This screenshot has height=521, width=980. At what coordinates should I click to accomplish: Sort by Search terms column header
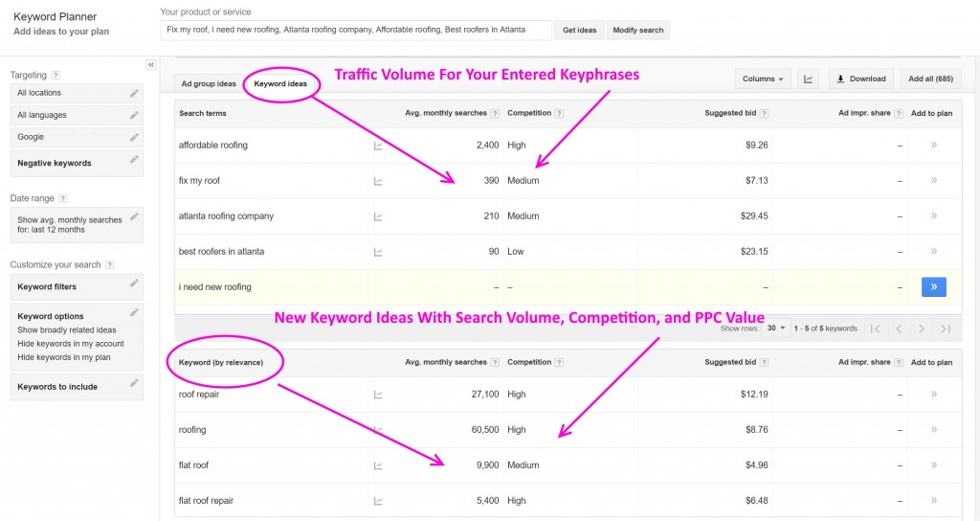[203, 114]
